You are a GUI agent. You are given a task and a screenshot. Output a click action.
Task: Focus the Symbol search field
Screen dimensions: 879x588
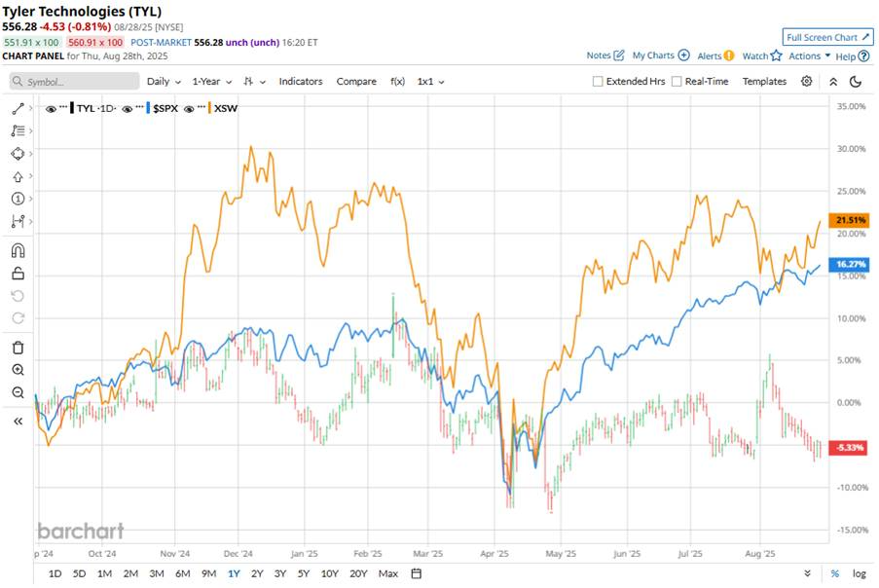pos(75,81)
